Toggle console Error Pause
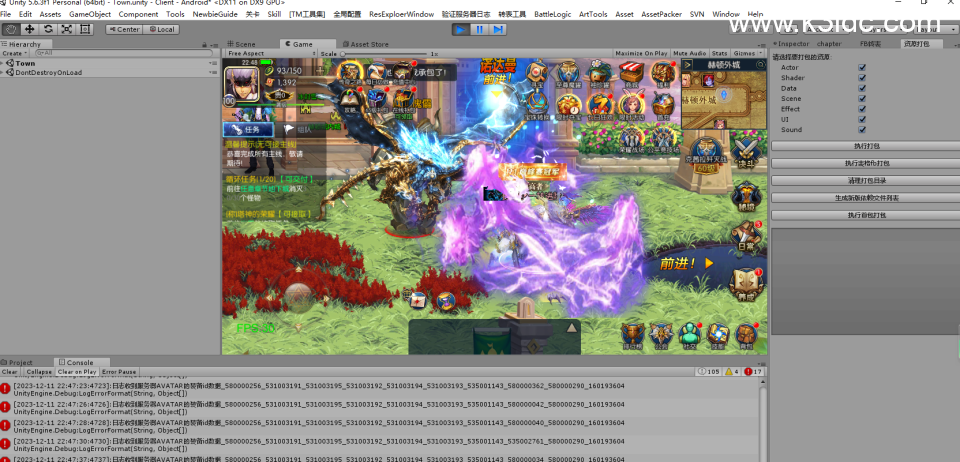 tap(119, 372)
